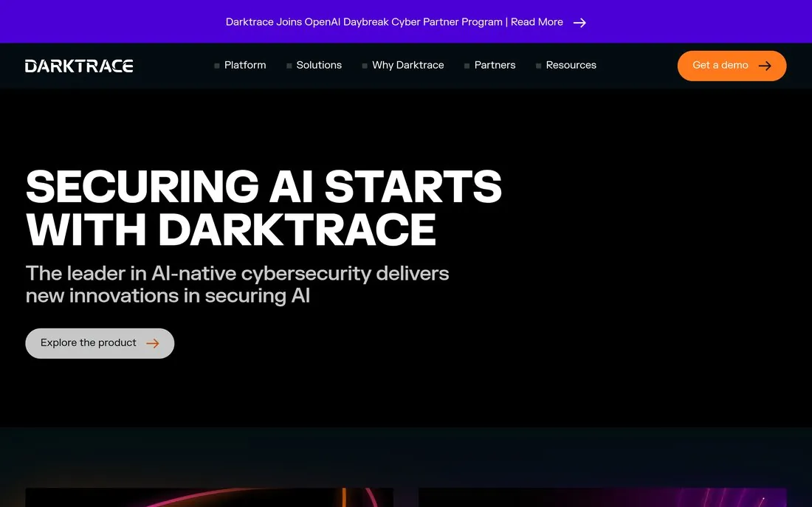Click the orange arrow in Explore the product
This screenshot has height=507, width=812.
click(x=152, y=343)
